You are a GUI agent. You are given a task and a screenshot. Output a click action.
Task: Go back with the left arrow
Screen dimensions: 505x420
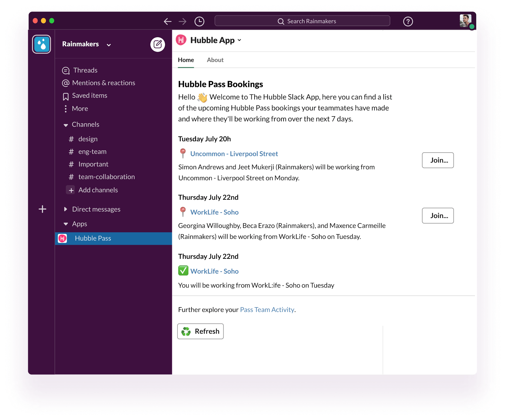point(168,21)
